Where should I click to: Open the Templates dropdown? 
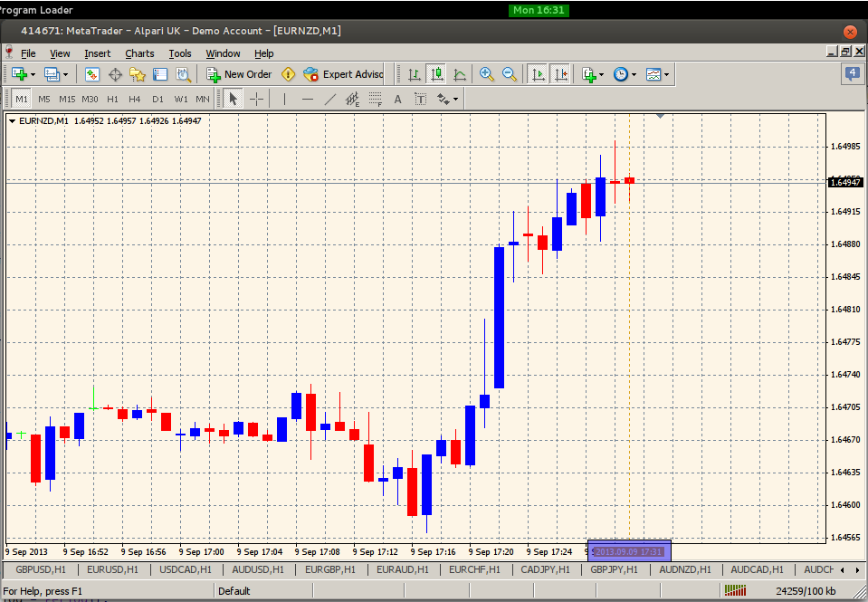pos(658,74)
